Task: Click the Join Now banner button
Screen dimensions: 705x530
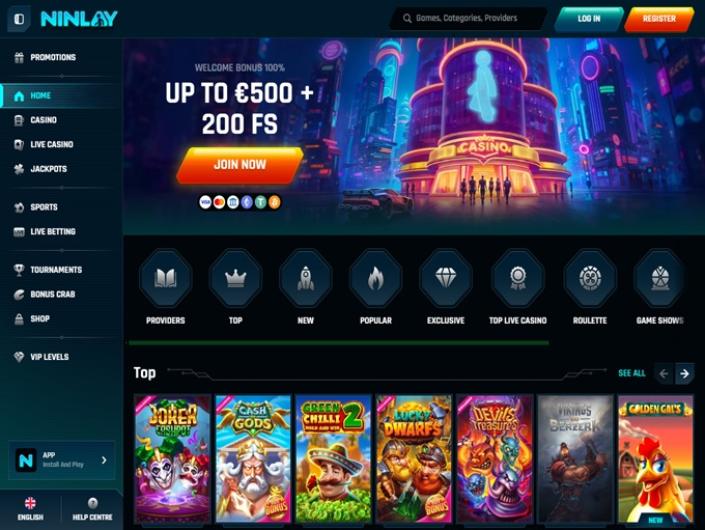Action: [240, 165]
